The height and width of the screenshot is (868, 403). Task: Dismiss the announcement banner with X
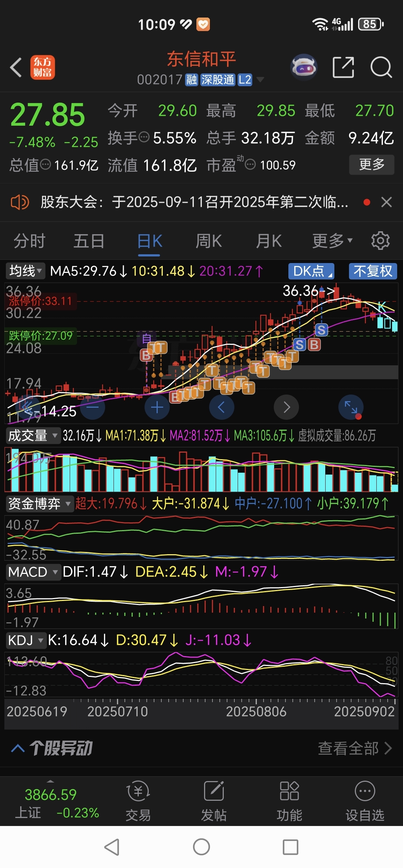tap(386, 202)
